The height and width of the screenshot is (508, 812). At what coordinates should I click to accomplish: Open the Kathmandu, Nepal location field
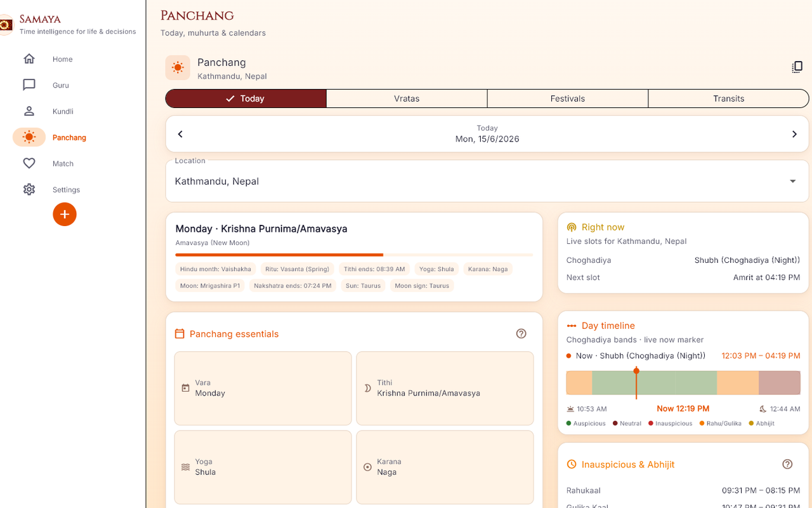[487, 181]
